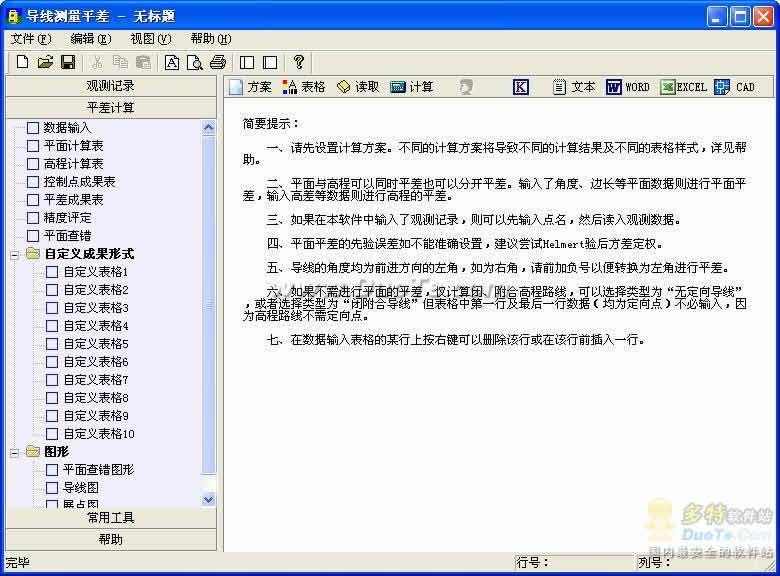Export the drawing to CAD
The width and height of the screenshot is (780, 576).
tap(735, 87)
